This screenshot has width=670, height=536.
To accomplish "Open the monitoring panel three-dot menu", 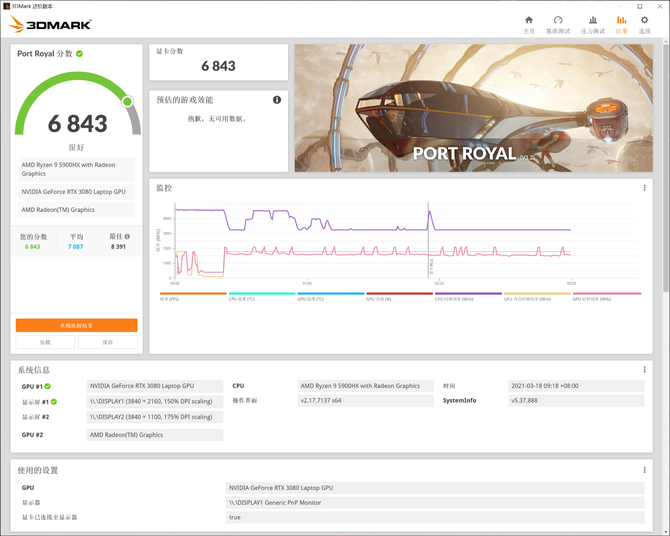I will (645, 188).
